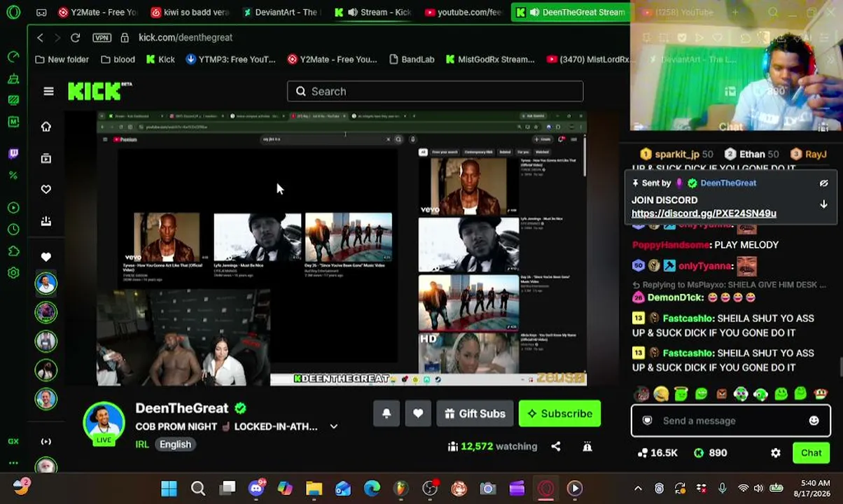Open the History clock icon in Opera sidebar
This screenshot has width=843, height=504.
13,229
